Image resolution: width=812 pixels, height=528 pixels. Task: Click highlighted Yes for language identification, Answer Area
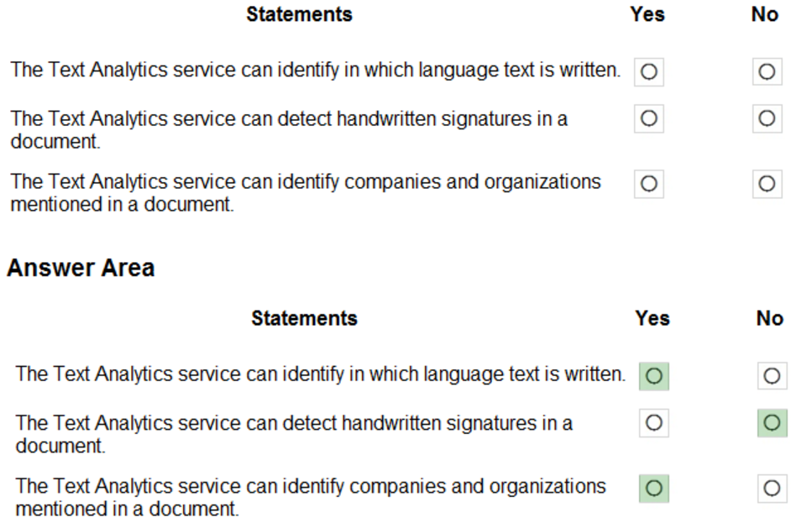[653, 376]
